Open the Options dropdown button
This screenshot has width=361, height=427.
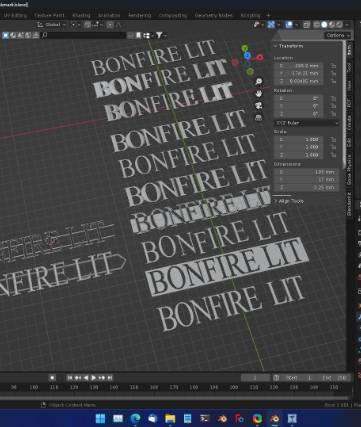(338, 35)
